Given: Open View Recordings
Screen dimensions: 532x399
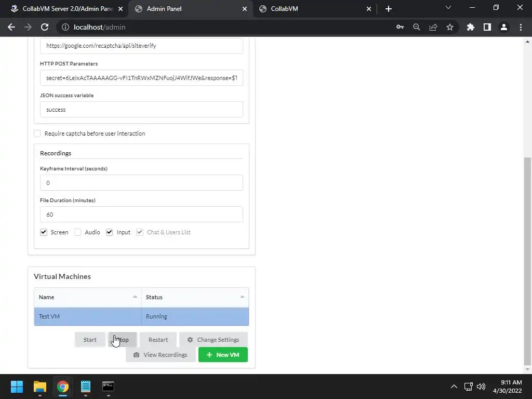Looking at the screenshot, I should coord(161,354).
